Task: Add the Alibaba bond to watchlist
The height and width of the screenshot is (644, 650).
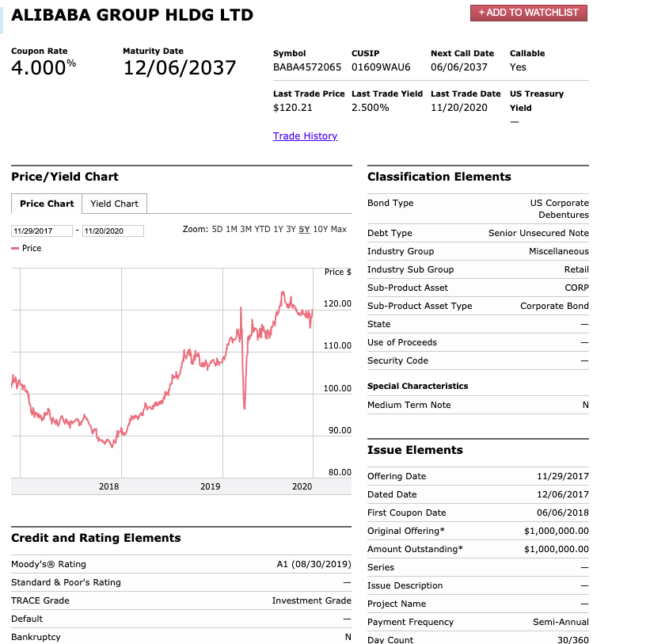Action: pyautogui.click(x=528, y=13)
